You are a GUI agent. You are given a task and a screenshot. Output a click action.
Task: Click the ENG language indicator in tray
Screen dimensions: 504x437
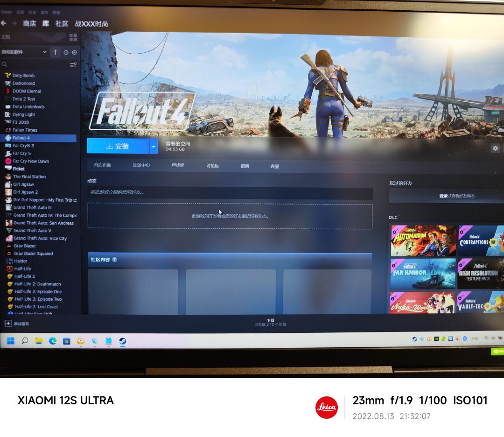pos(475,338)
